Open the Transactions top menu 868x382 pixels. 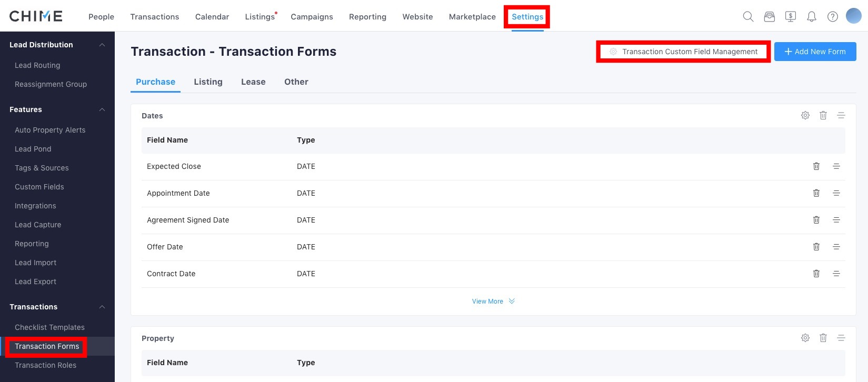155,17
